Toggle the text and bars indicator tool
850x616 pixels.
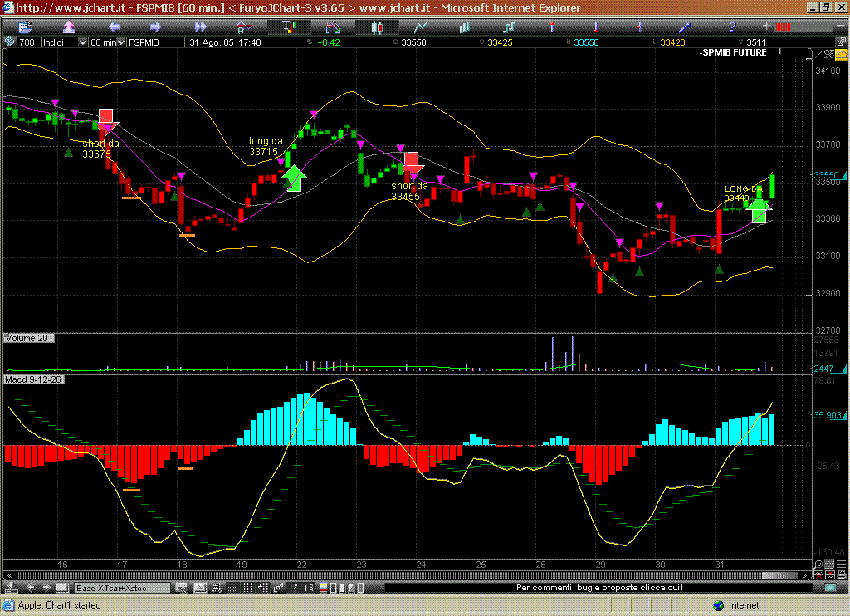[x=288, y=27]
